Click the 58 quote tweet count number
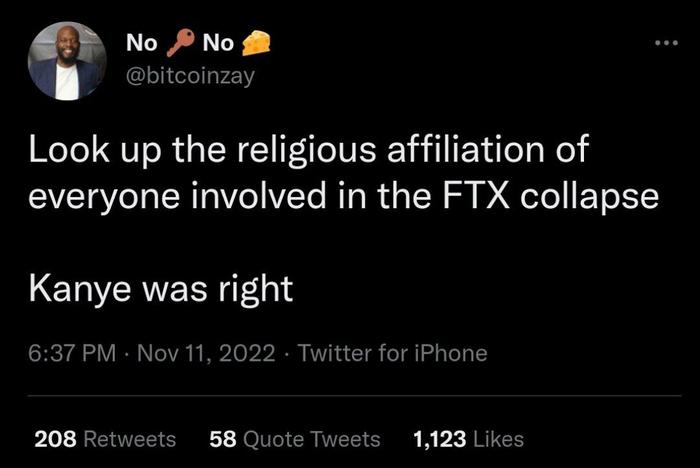 click(x=223, y=438)
